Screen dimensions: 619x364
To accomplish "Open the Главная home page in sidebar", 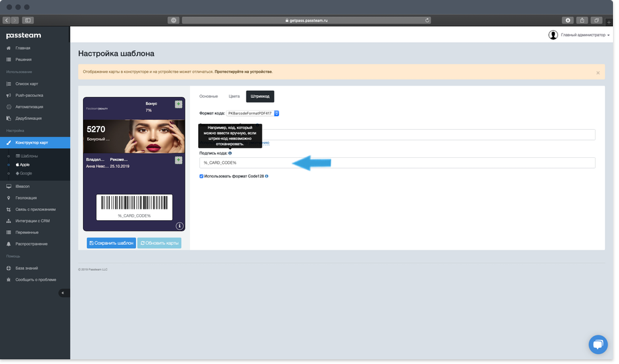I will (x=23, y=48).
